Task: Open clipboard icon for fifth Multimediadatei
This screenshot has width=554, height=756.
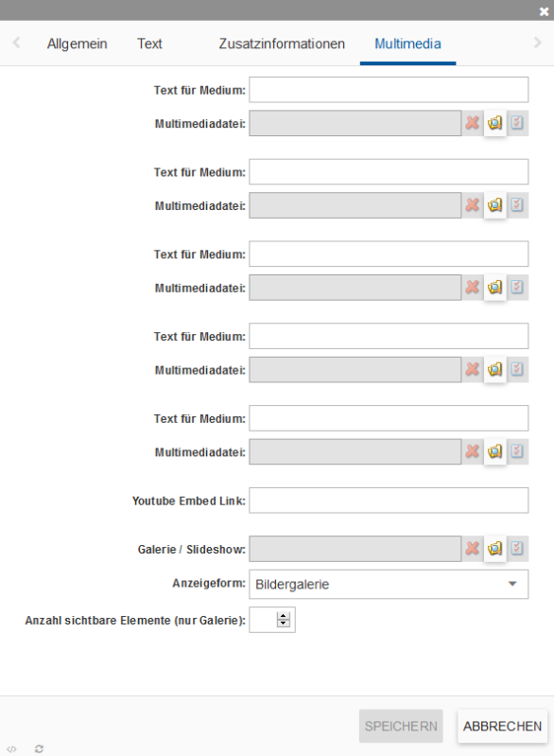Action: [517, 451]
